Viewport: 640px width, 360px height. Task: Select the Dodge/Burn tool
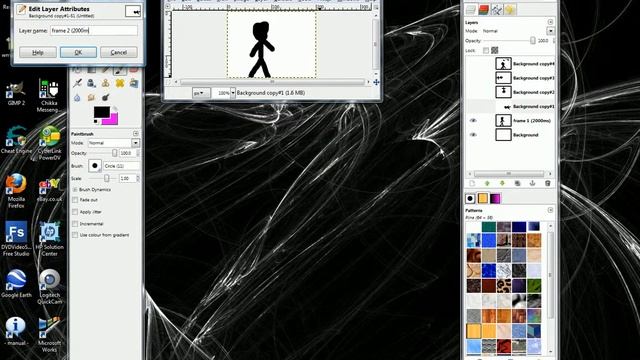[x=106, y=98]
